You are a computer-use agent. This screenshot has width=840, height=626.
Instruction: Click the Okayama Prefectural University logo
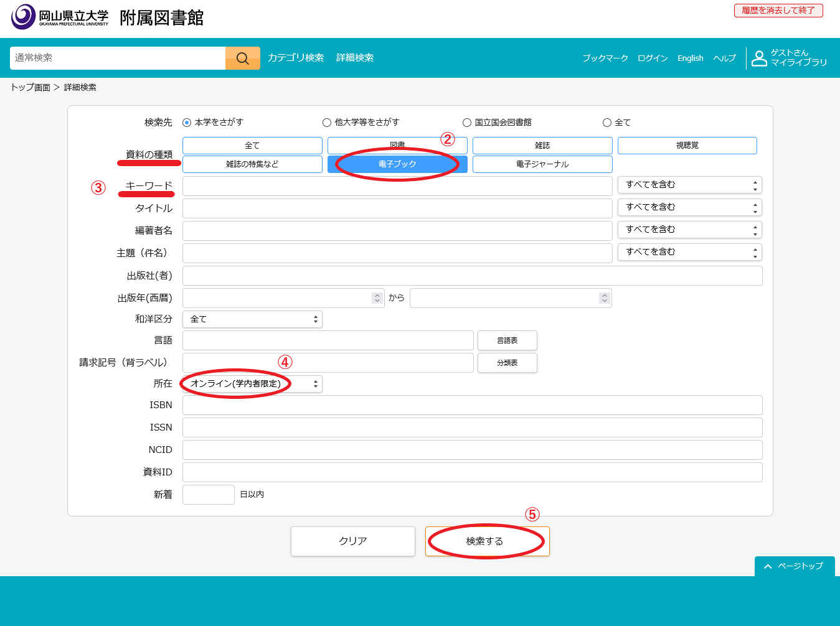(x=60, y=17)
